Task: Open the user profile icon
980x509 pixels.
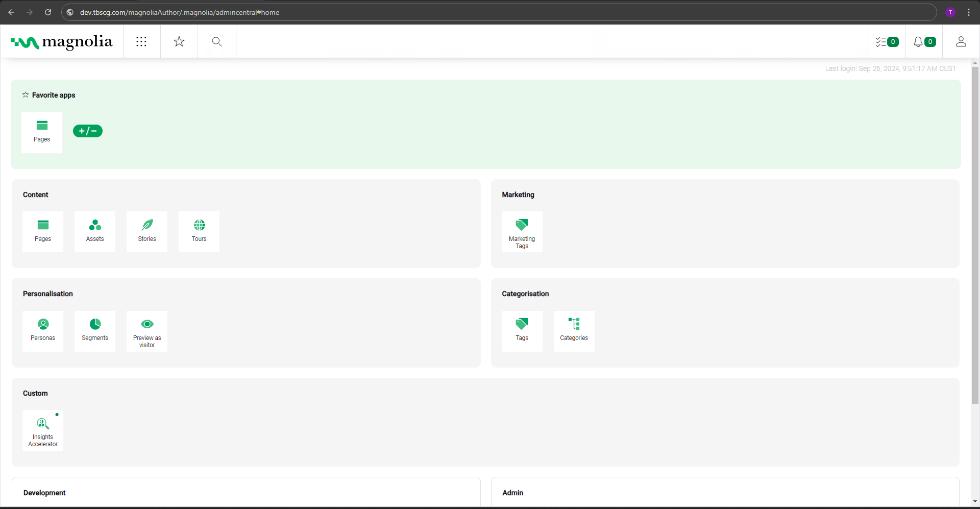Action: coord(961,41)
